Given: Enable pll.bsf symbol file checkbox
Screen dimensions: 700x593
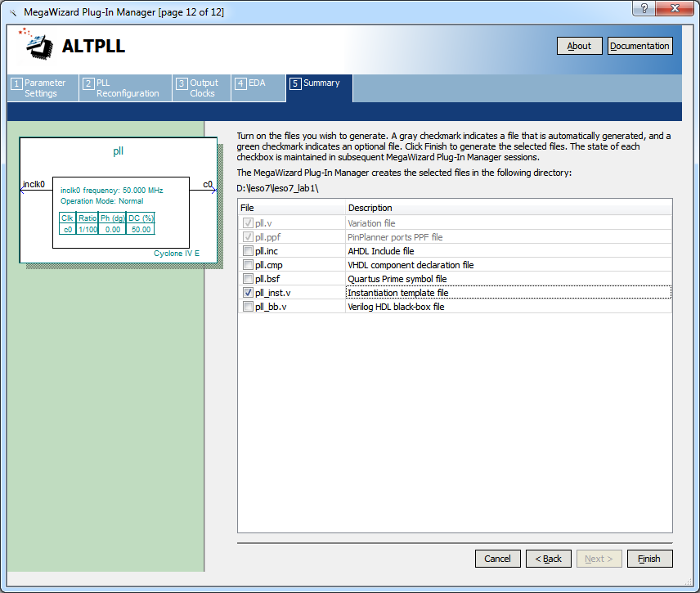Looking at the screenshot, I should [x=248, y=278].
